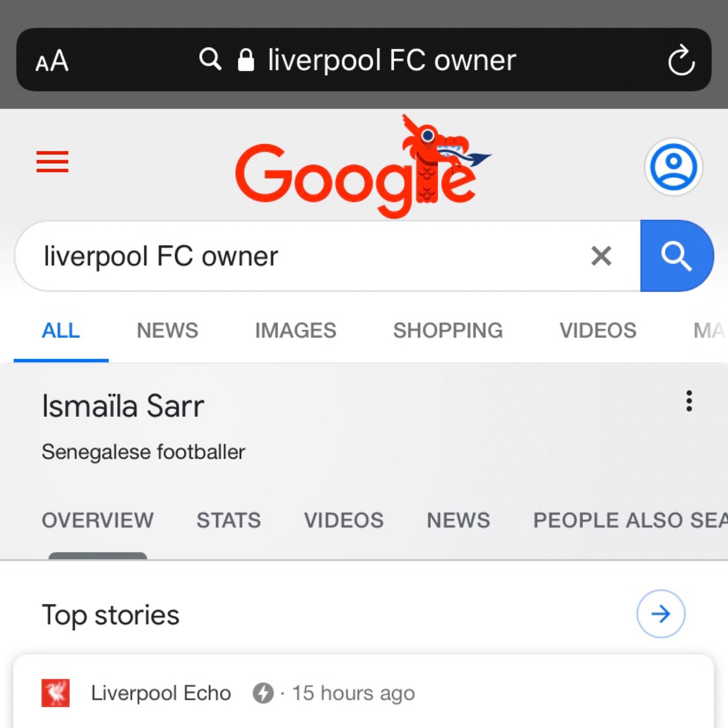Screen dimensions: 728x728
Task: Tap the AMP lightning bolt icon
Action: (263, 693)
